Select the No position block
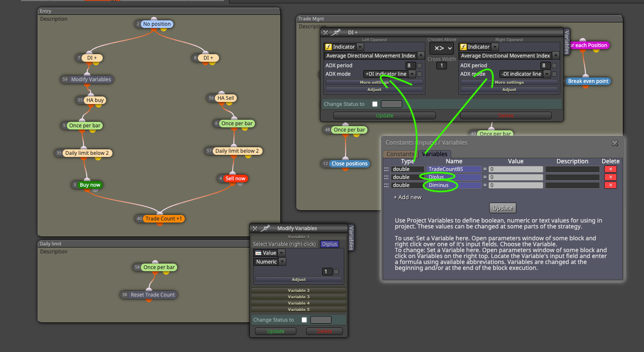644x352 pixels. coord(157,24)
